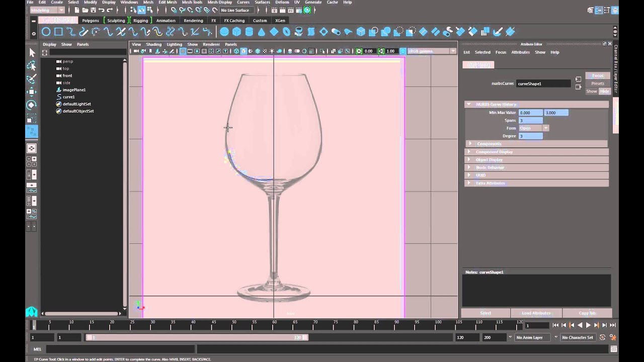This screenshot has width=644, height=362.
Task: Select the NURBS circle shelf icon
Action: click(x=46, y=32)
